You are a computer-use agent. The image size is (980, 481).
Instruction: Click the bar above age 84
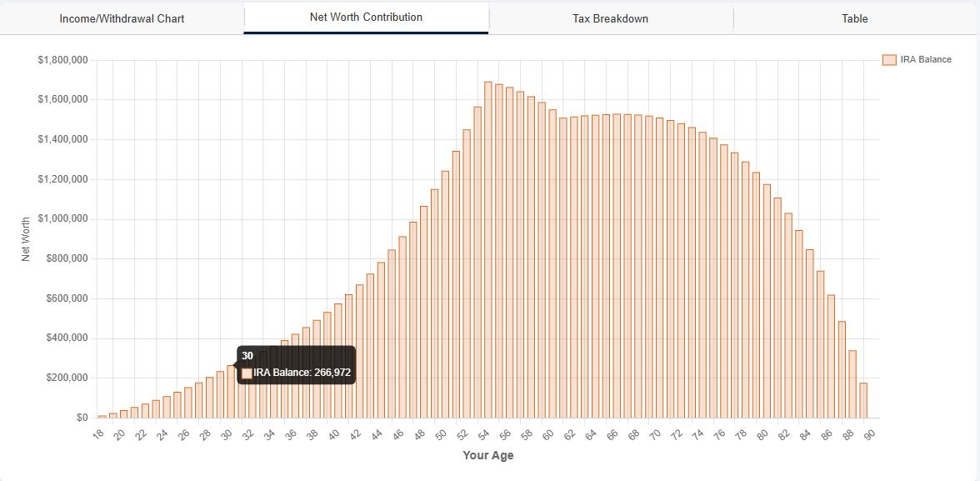[809, 333]
